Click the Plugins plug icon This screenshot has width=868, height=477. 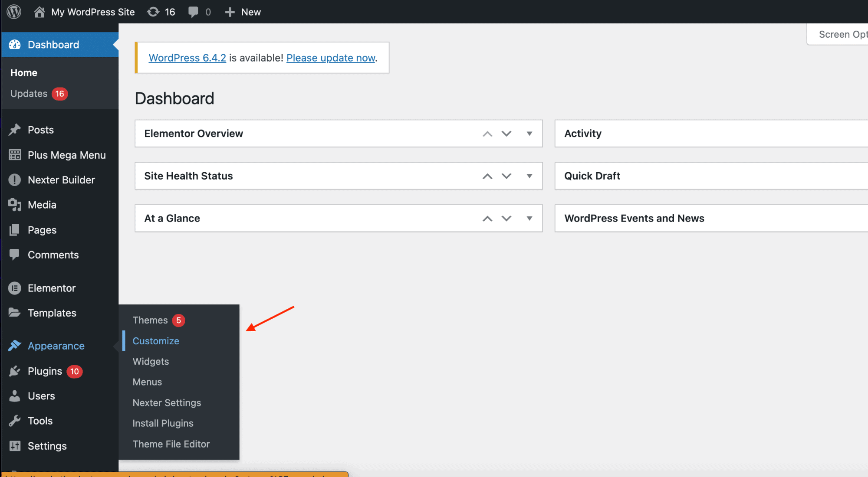[x=15, y=371]
